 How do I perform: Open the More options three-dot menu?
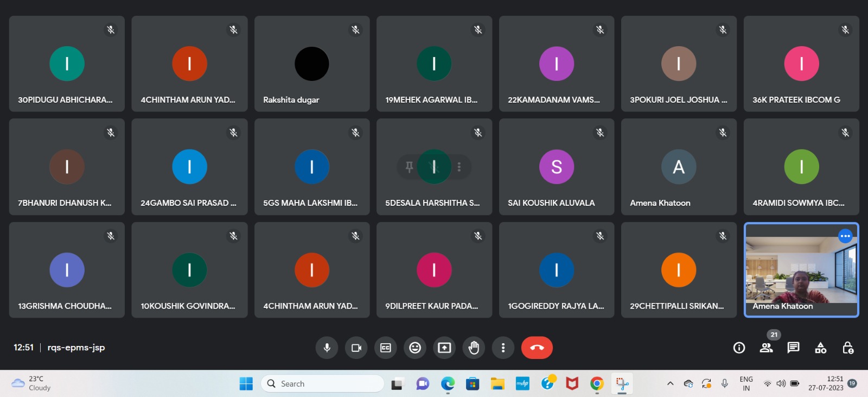(503, 348)
